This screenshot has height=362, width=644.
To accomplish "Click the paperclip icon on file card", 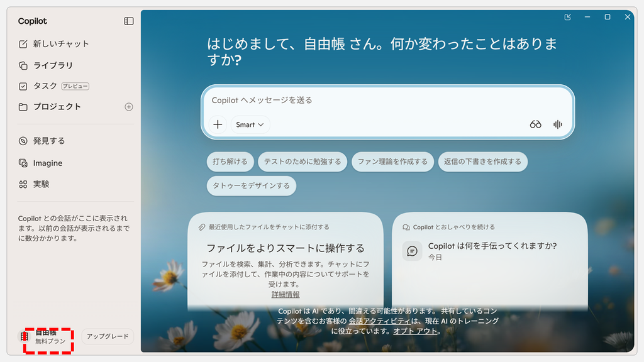I will pyautogui.click(x=202, y=227).
